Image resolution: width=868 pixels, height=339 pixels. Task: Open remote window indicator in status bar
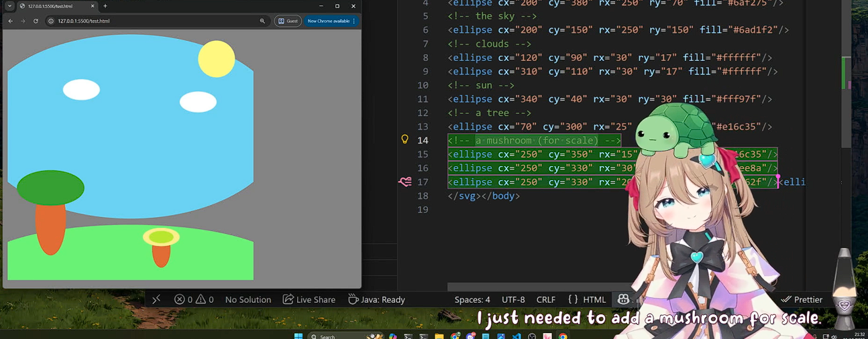(x=156, y=299)
